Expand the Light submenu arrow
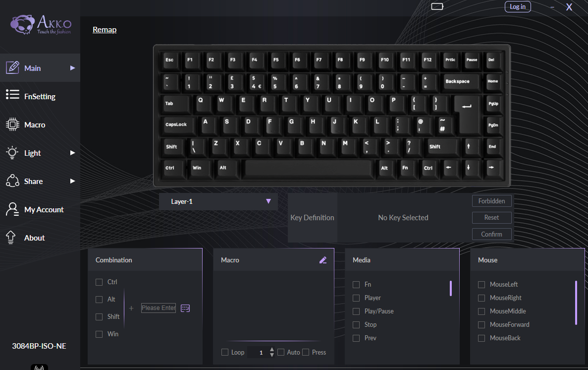Viewport: 588px width, 370px height. (72, 152)
